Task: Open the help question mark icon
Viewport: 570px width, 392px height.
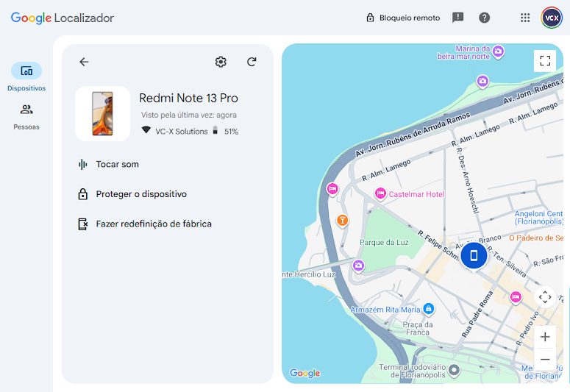Action: (x=484, y=18)
